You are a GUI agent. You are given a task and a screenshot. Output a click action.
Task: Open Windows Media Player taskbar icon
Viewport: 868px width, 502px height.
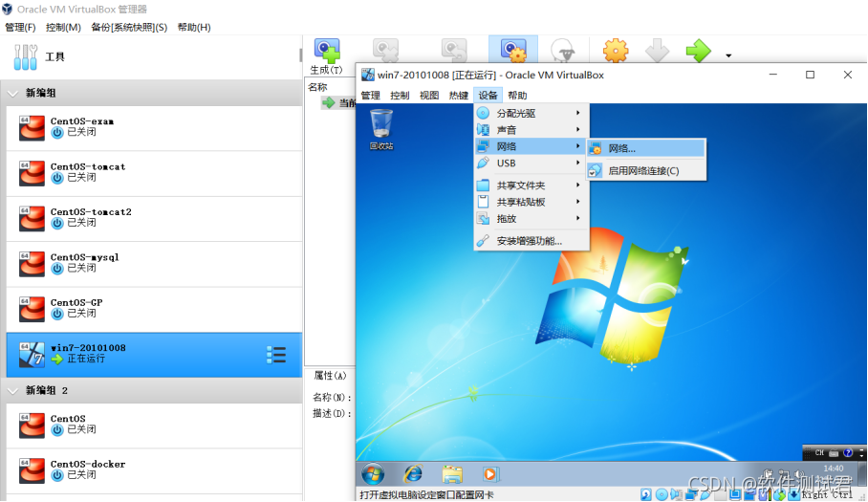click(489, 474)
